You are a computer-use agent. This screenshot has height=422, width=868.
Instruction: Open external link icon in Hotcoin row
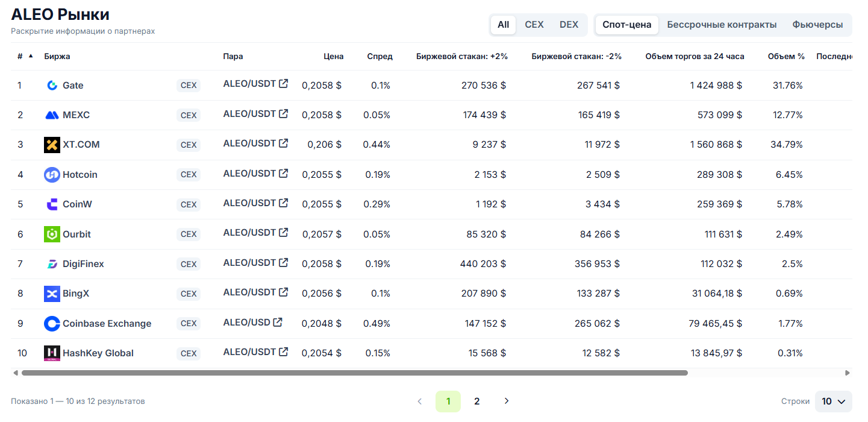point(283,173)
